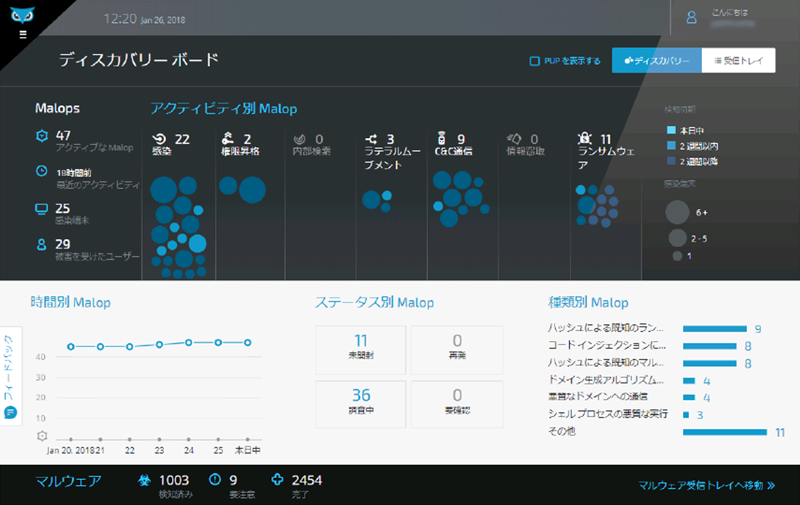The width and height of the screenshot is (800, 505).
Task: Click the 感染 activity icon
Action: (x=159, y=139)
